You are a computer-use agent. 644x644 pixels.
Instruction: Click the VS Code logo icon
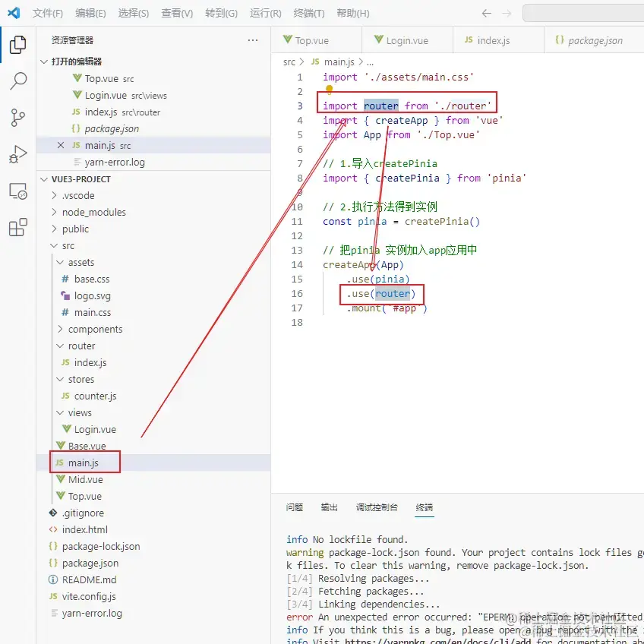tap(14, 13)
